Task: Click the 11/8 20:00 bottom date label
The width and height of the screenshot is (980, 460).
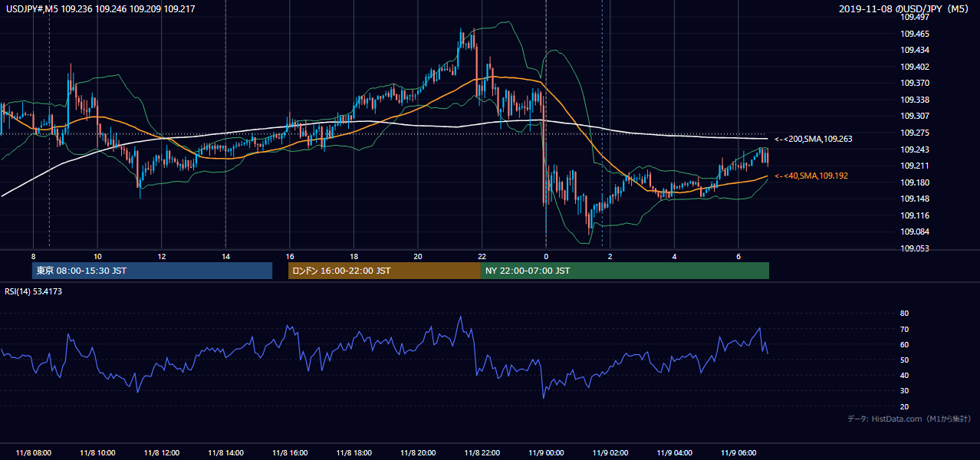Action: pos(417,452)
